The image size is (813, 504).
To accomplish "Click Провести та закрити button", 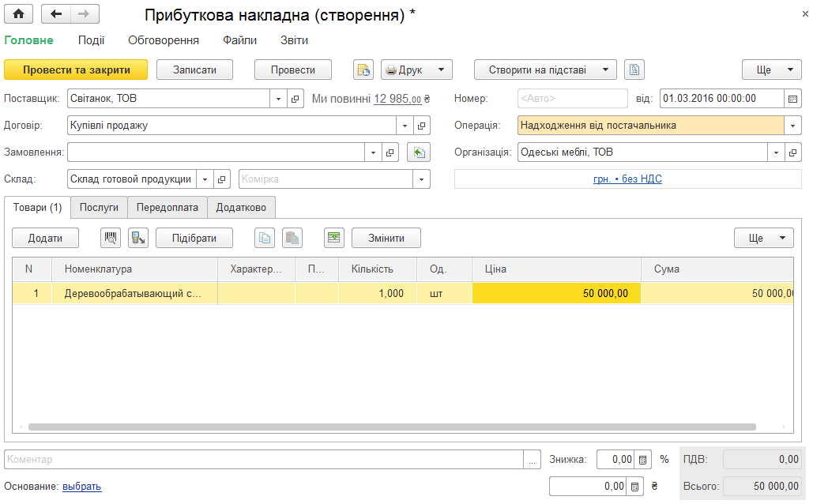I will point(76,70).
